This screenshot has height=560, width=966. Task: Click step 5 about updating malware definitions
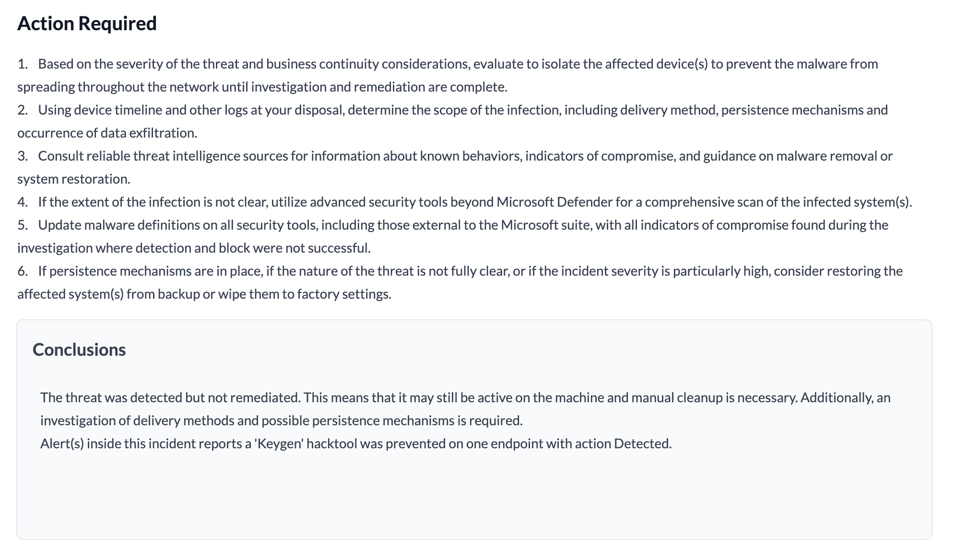(x=432, y=225)
